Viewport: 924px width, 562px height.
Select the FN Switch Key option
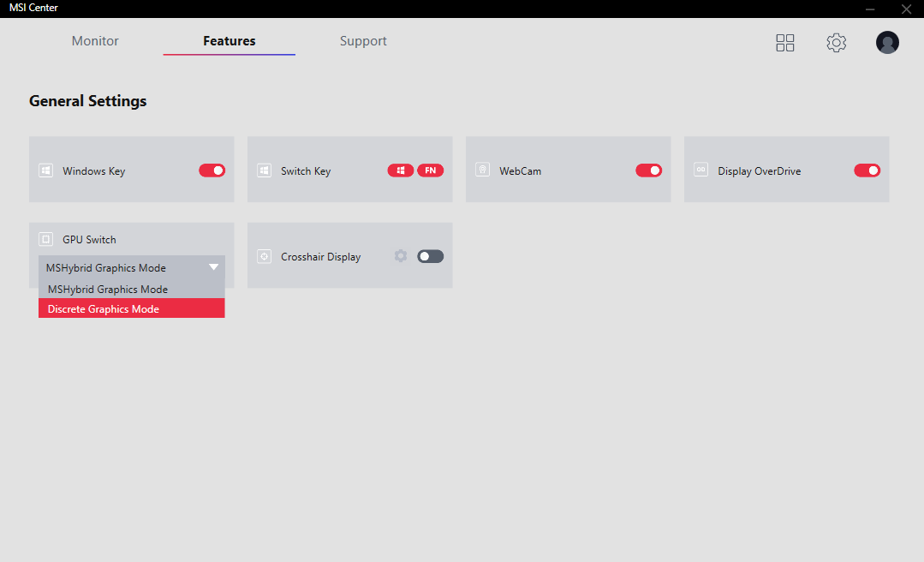coord(430,170)
